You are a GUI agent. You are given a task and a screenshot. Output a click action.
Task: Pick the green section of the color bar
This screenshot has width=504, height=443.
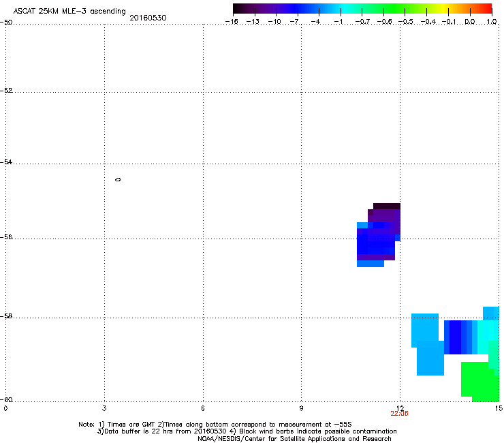392,9
